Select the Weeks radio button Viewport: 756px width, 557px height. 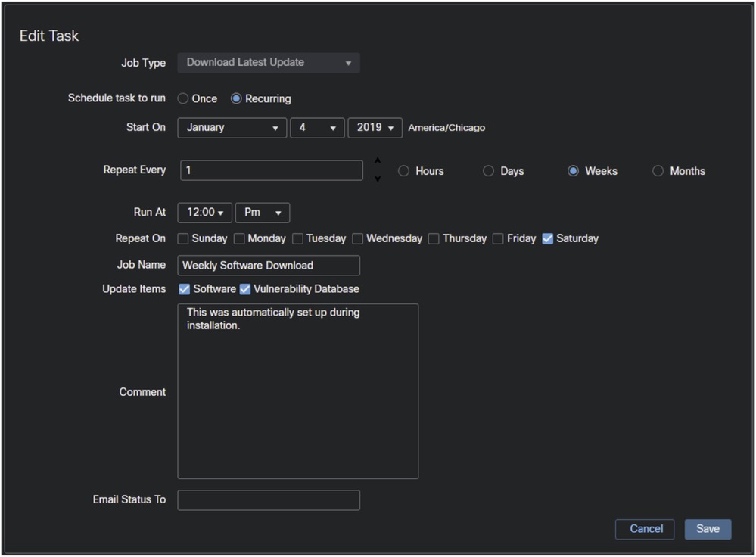[x=573, y=171]
